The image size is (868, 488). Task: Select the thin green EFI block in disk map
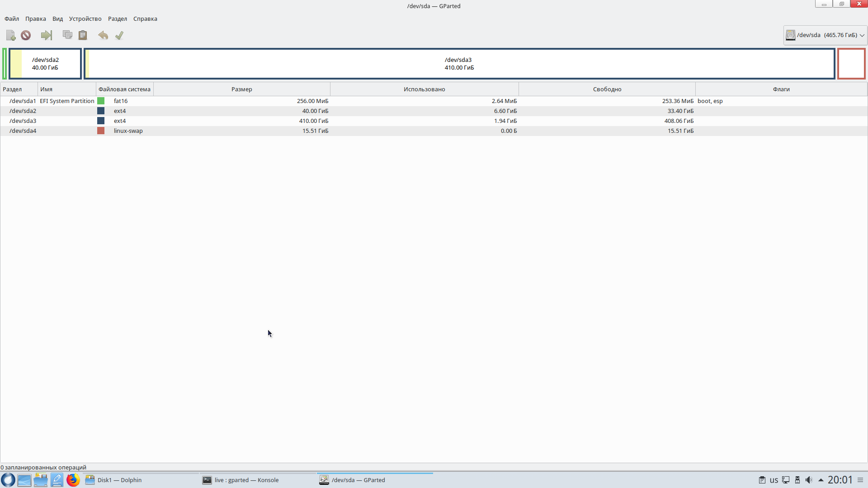[5, 64]
